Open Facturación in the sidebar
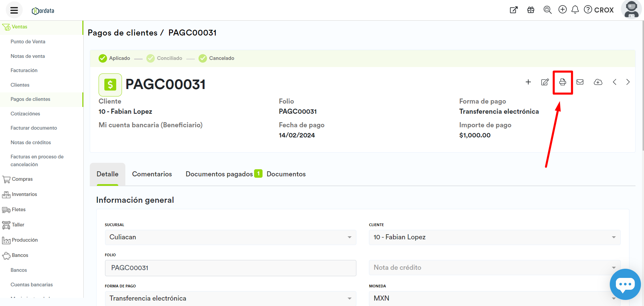Screen dimensions: 644x306 pos(24,70)
